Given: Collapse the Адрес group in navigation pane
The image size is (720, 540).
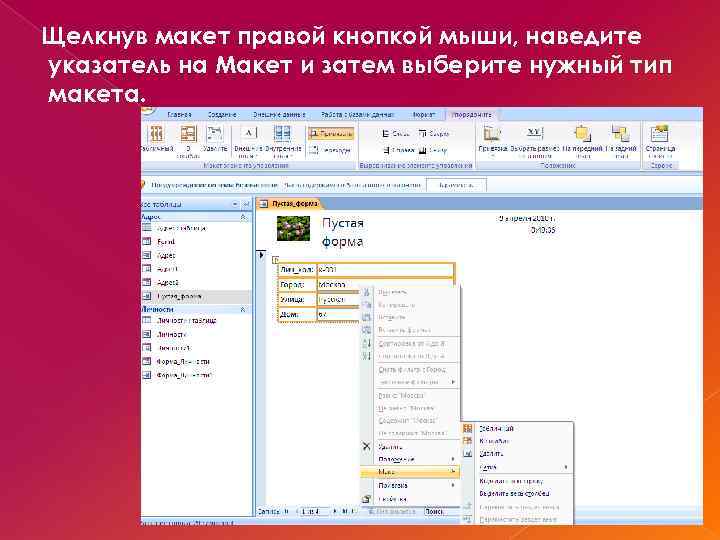Looking at the screenshot, I should click(x=243, y=217).
